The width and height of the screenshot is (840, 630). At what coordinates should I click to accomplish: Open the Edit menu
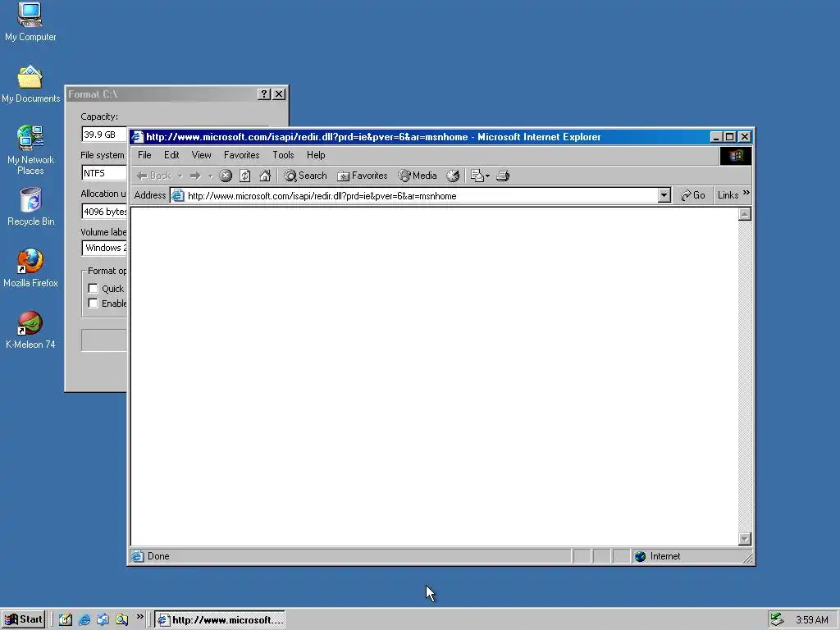[171, 155]
